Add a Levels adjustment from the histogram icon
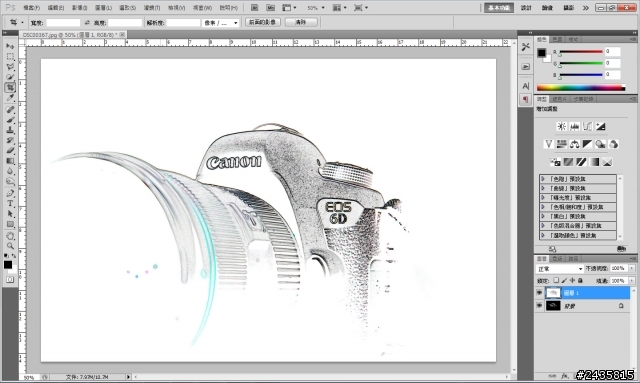 tap(574, 126)
